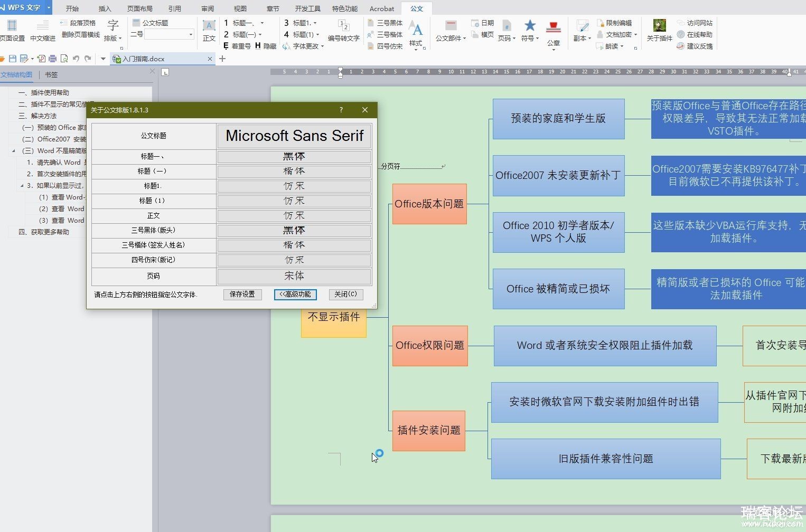Open the 页码 page number menu
The width and height of the screenshot is (806, 532).
pyautogui.click(x=506, y=31)
